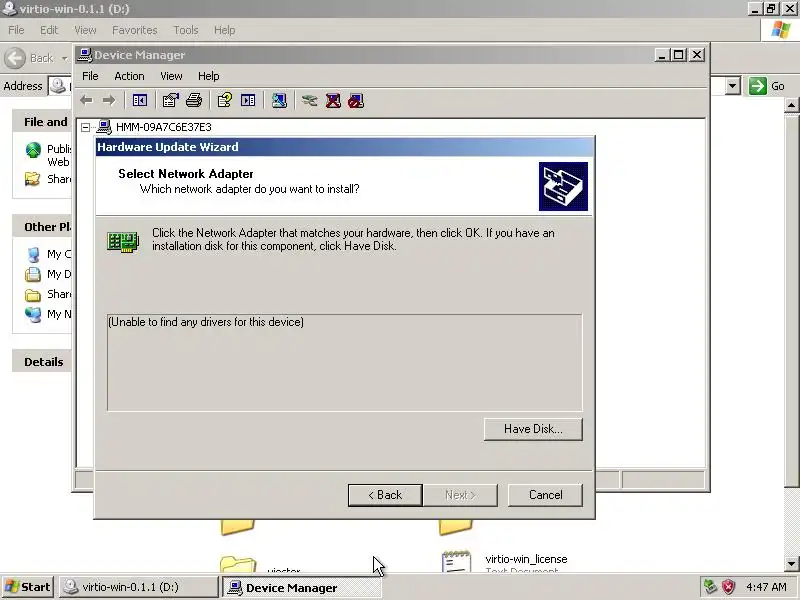Toggle the console tree pane icon
Screen dimensions: 800x600
point(139,101)
